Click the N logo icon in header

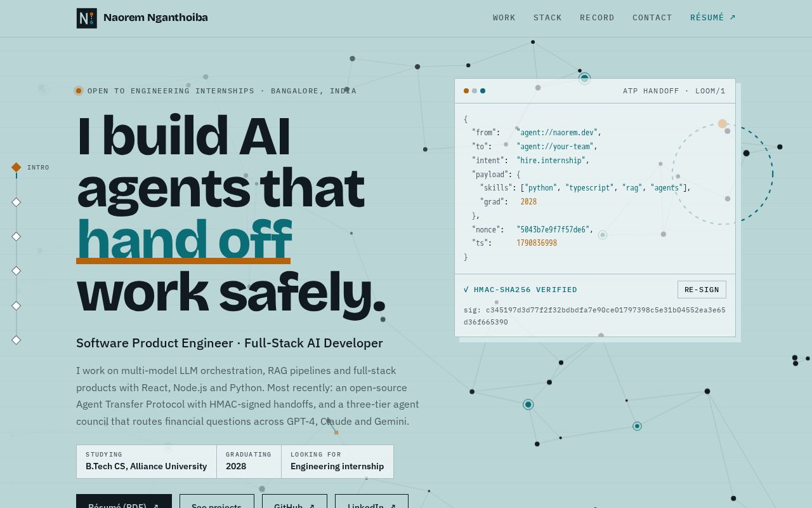coord(87,18)
